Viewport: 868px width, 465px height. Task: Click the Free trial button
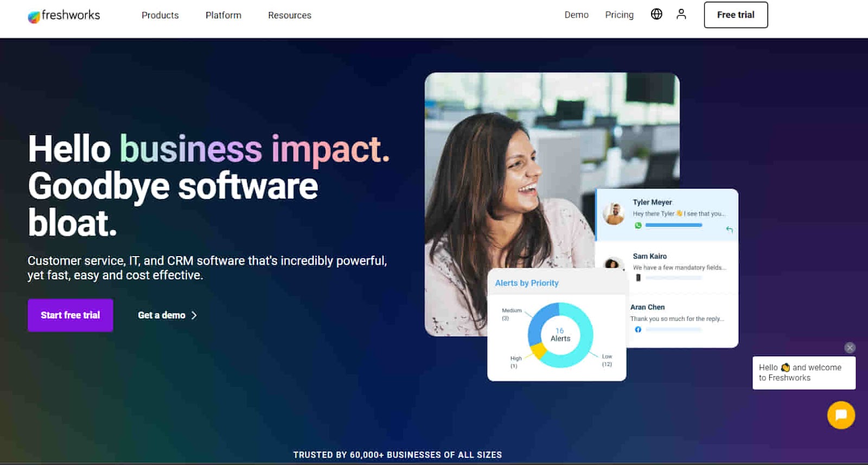pos(736,15)
